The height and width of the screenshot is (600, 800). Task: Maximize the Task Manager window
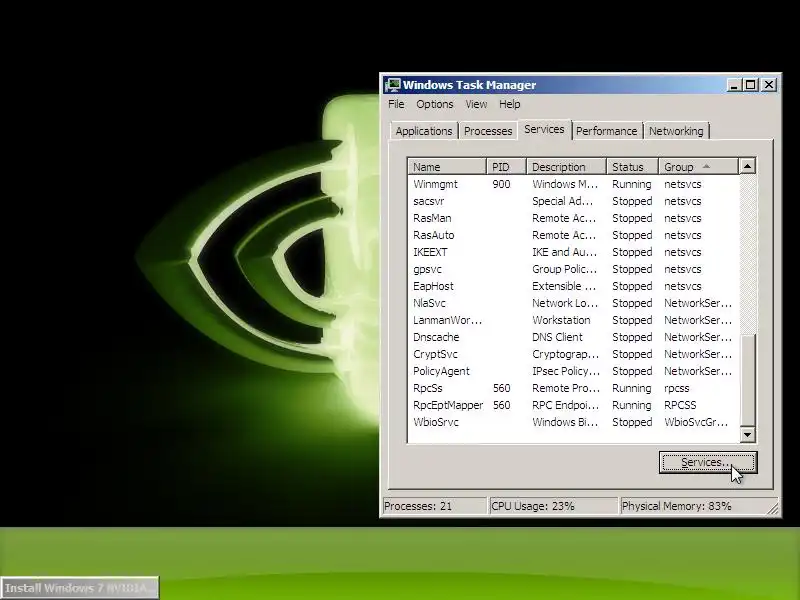click(751, 85)
